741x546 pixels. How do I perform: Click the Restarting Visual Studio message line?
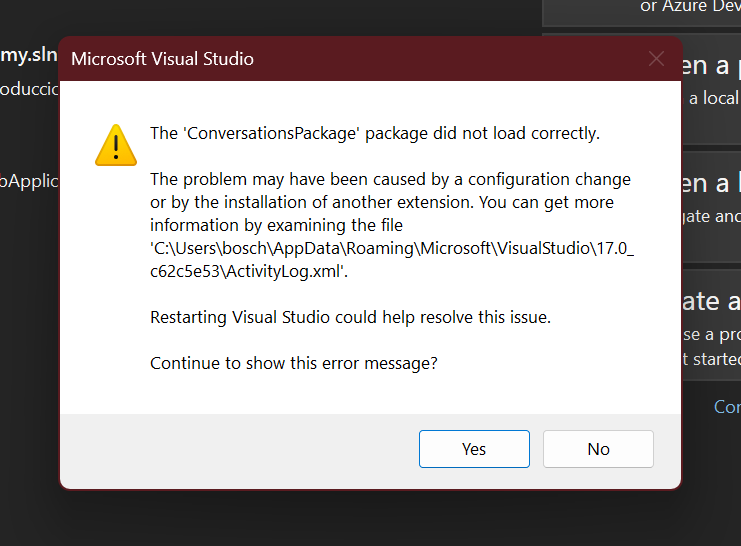(x=350, y=317)
